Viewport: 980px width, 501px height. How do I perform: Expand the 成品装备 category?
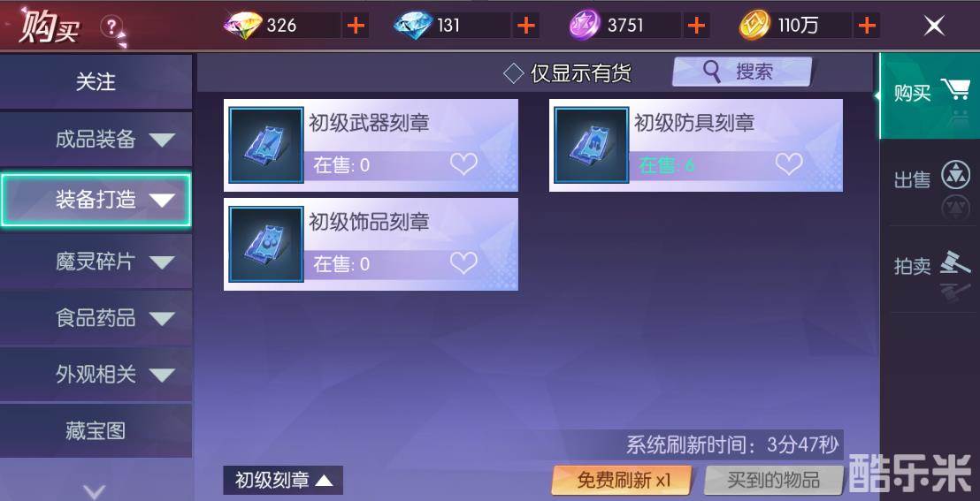click(96, 140)
